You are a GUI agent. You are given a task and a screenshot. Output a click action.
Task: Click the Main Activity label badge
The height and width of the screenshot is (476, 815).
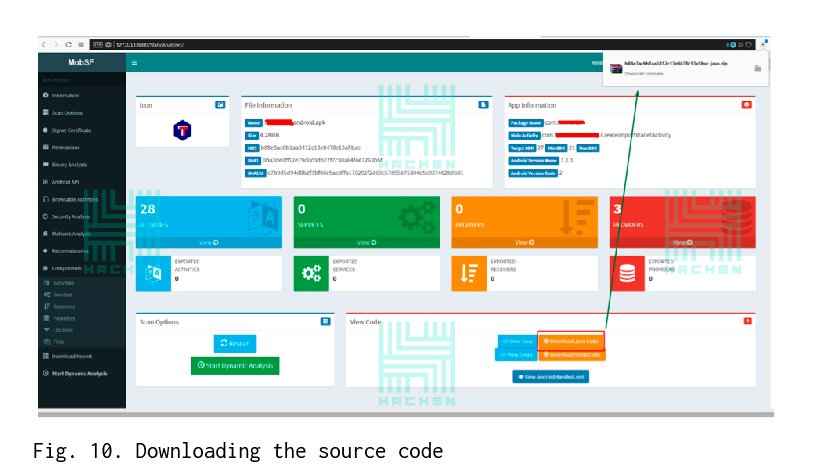click(x=524, y=136)
